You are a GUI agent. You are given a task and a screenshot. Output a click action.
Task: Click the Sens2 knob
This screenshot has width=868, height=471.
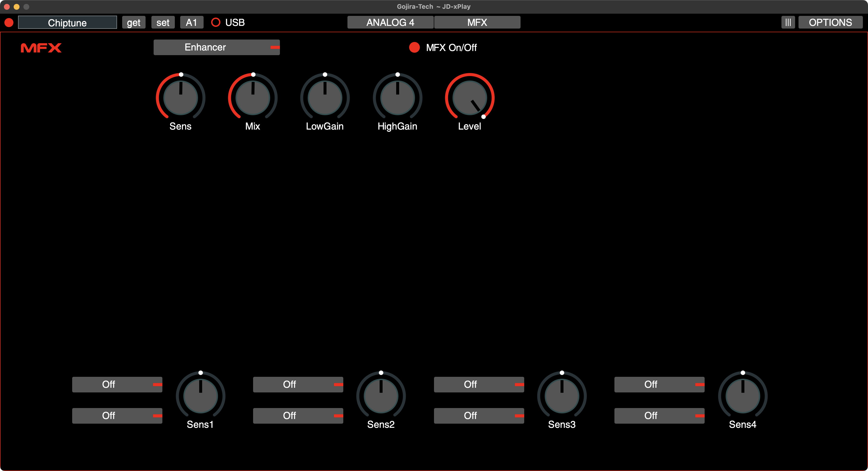coord(381,396)
